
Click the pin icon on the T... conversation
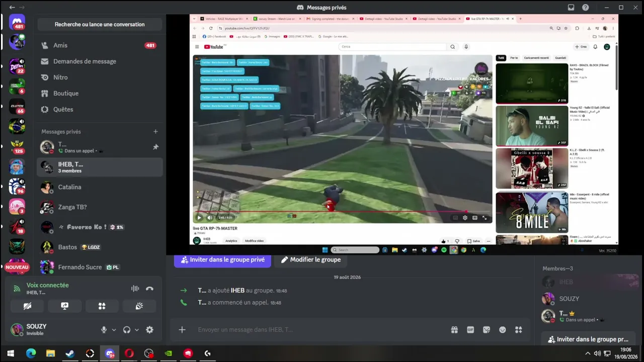click(x=155, y=147)
